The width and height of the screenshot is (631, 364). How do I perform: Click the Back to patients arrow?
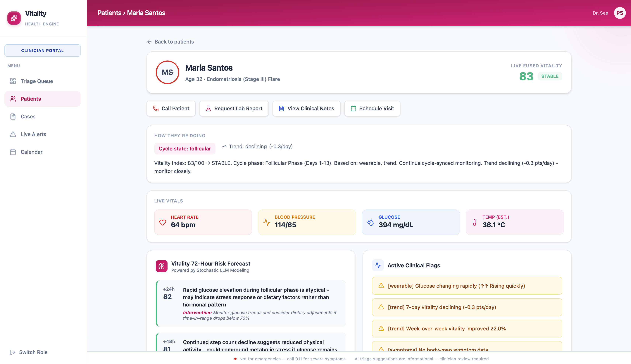coord(149,42)
